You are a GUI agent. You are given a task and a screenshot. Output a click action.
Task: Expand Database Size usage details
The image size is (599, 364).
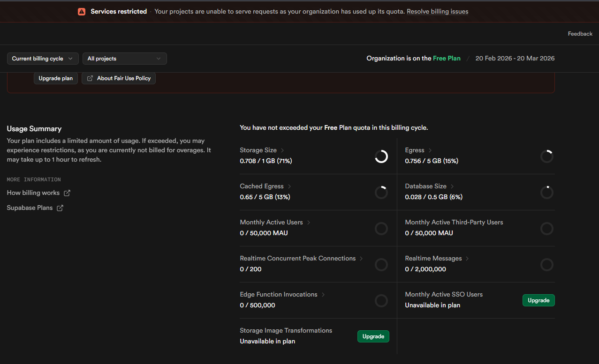pos(426,186)
